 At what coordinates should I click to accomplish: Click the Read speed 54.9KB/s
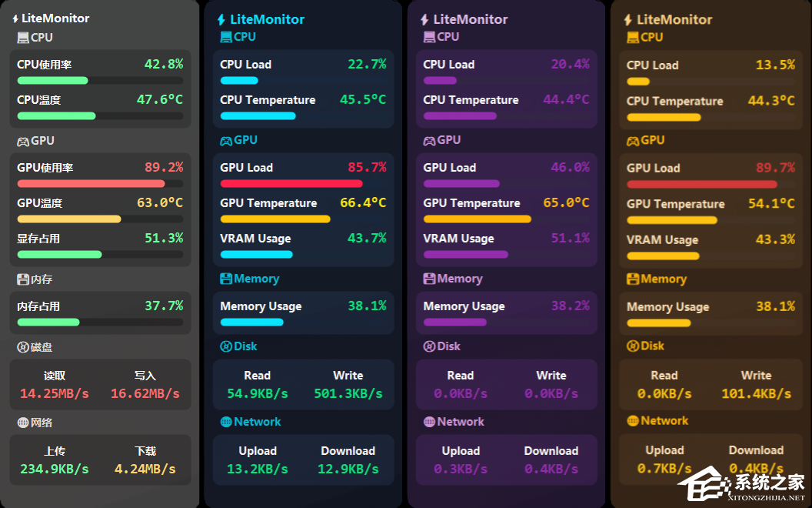[x=258, y=393]
